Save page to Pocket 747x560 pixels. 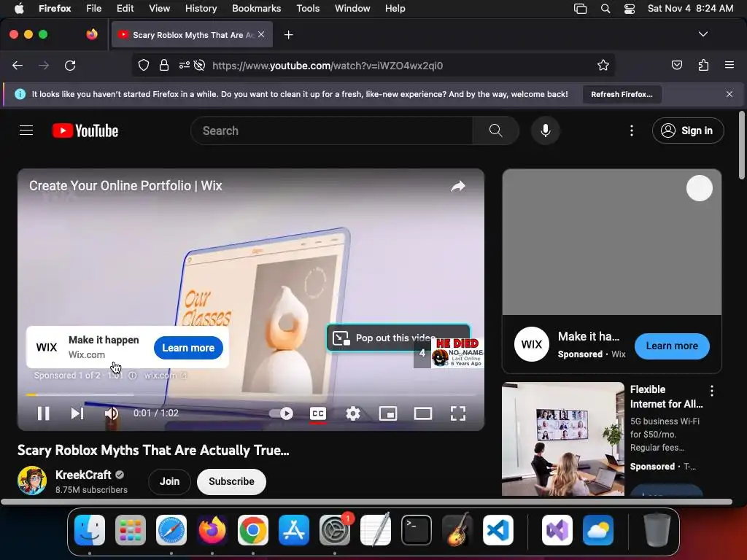pyautogui.click(x=676, y=65)
